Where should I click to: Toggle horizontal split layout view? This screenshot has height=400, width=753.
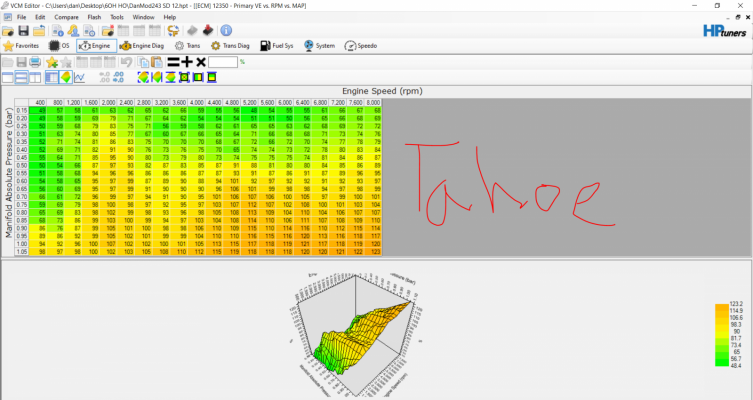[21, 77]
